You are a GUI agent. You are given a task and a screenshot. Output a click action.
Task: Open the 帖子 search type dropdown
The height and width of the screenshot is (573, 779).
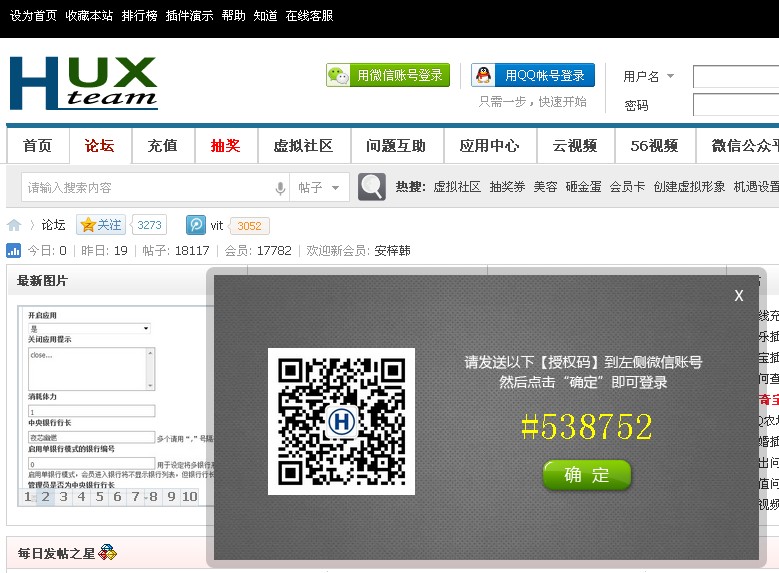[x=319, y=187]
